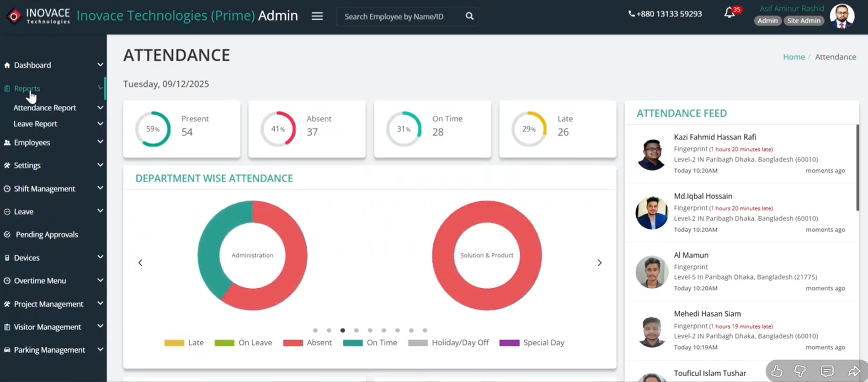The image size is (868, 382).
Task: Show next department chart with right arrow
Action: (599, 263)
